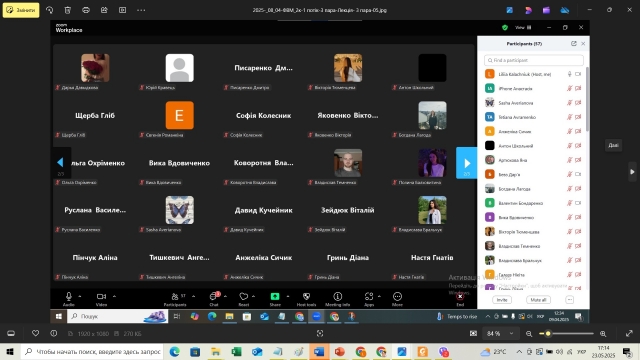Adjust the Photos zoom slider
The image size is (640, 360).
[x=566, y=333]
